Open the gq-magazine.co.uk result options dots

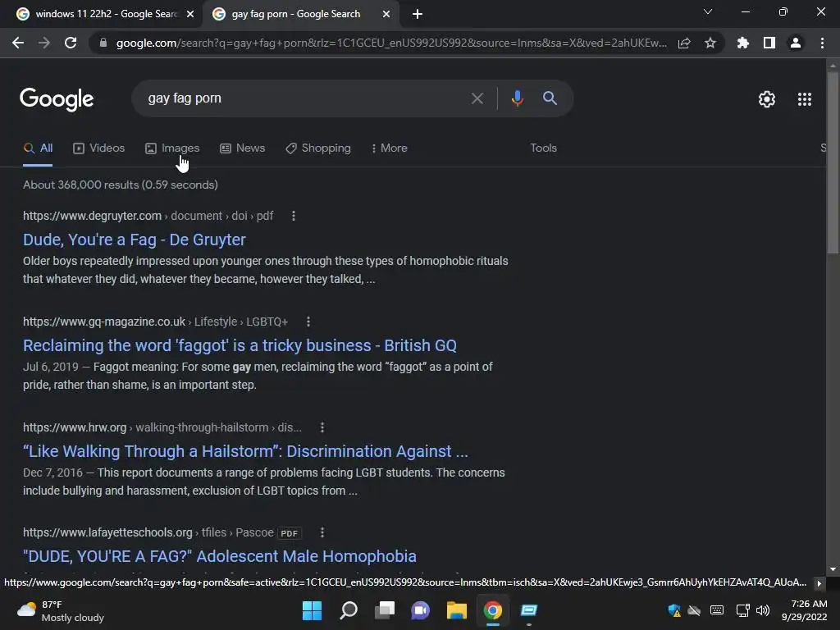point(308,322)
